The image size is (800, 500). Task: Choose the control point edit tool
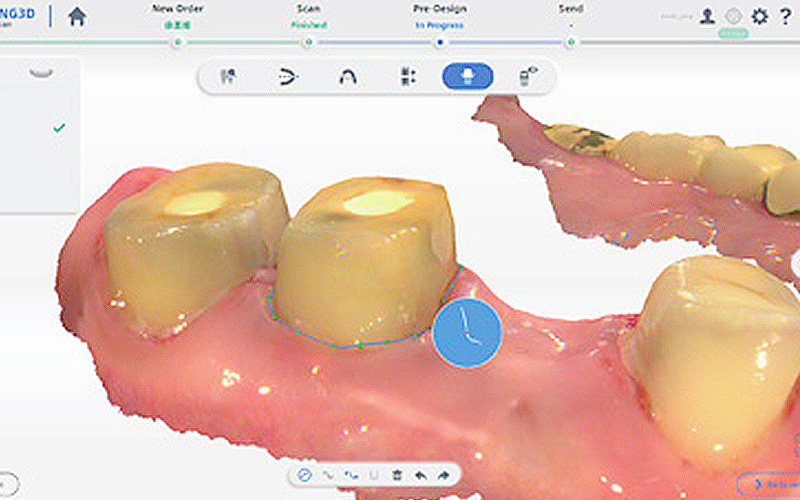pos(350,474)
